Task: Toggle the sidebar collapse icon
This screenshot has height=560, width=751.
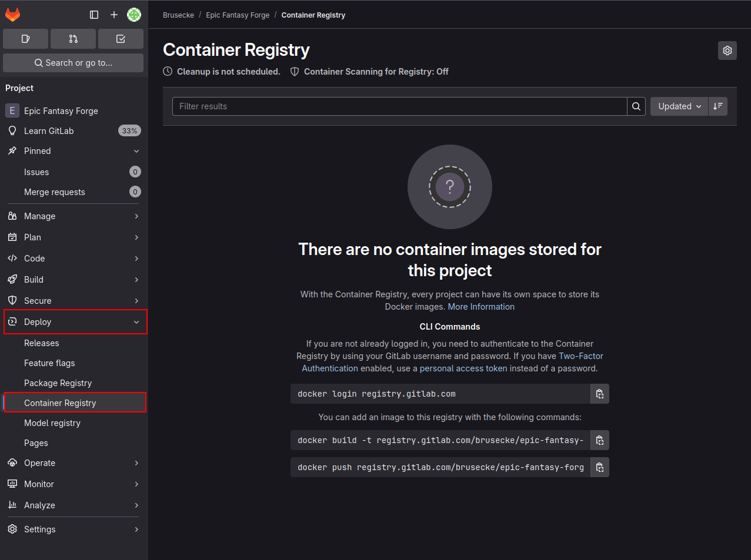Action: [x=94, y=15]
